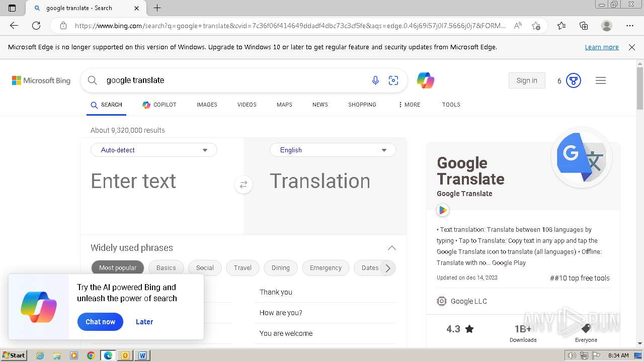Dismiss the Edge notification bar
Image resolution: width=644 pixels, height=362 pixels.
pos(632,47)
